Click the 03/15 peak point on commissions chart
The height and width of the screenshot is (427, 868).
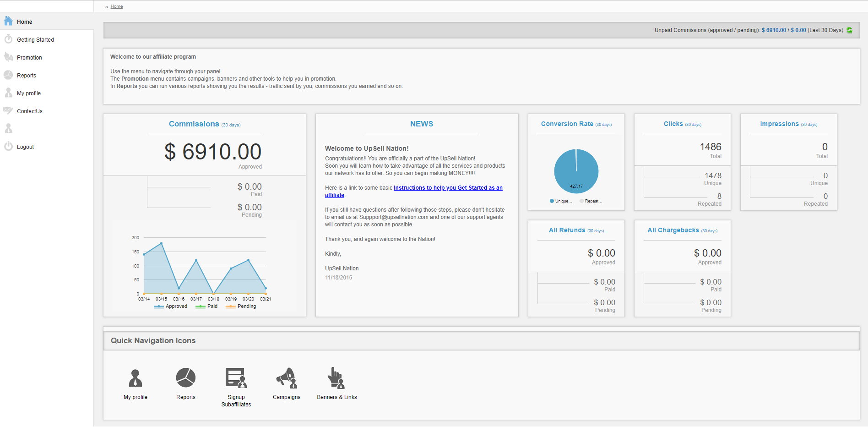(x=161, y=243)
